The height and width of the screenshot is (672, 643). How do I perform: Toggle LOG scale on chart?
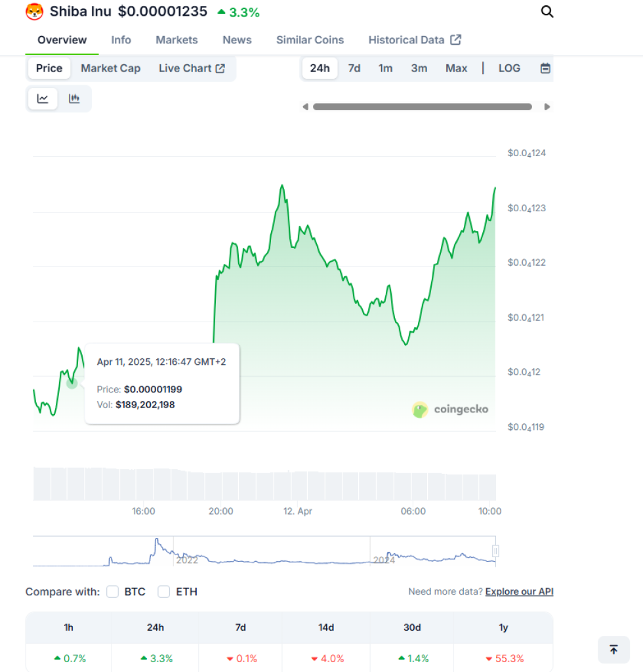coord(509,68)
